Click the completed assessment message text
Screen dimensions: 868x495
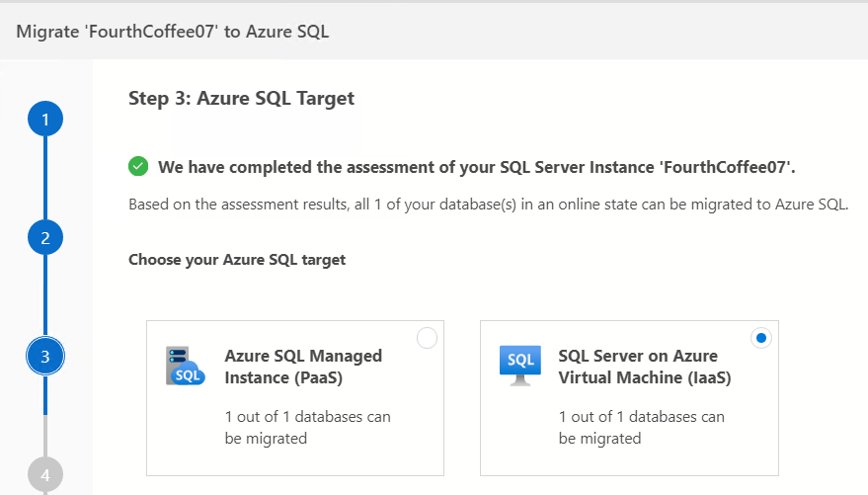pyautogui.click(x=477, y=166)
